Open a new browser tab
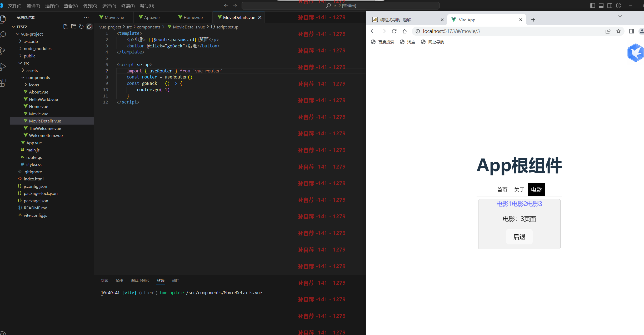The image size is (644, 335). point(533,20)
